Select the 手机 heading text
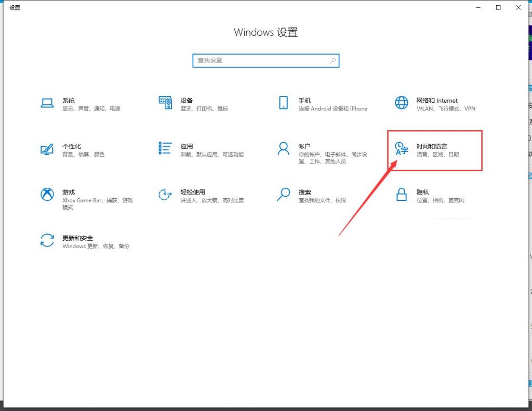 (x=304, y=101)
